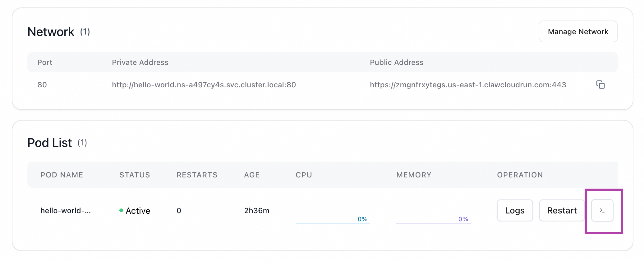Click the Network section heading
Viewport: 644px width, 261px height.
point(51,32)
